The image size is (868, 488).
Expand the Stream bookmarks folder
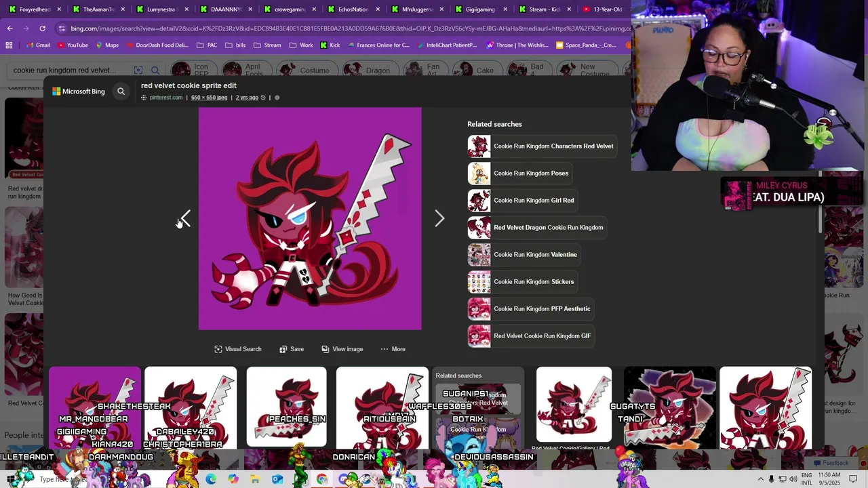(x=267, y=45)
